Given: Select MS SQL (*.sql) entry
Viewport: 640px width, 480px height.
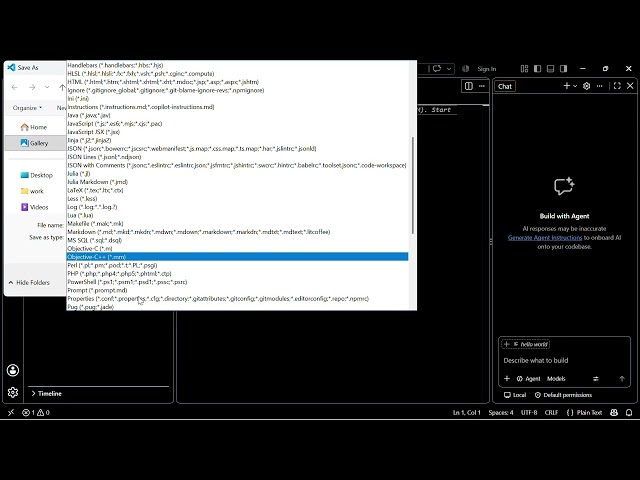Looking at the screenshot, I should point(238,240).
